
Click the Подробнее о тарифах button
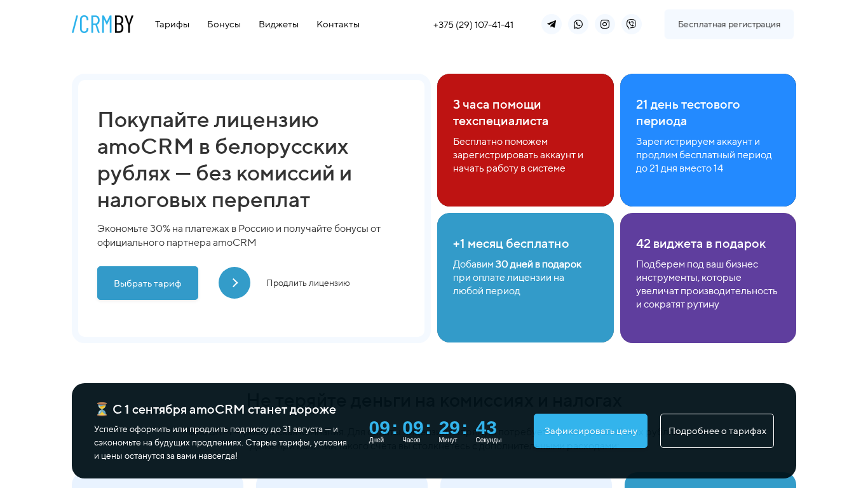click(x=717, y=431)
